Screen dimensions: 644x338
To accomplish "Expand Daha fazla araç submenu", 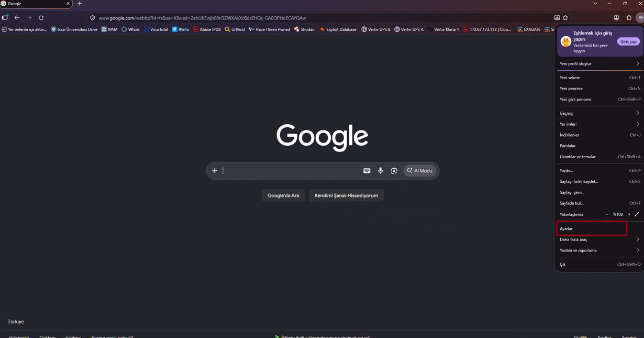I will (x=599, y=239).
